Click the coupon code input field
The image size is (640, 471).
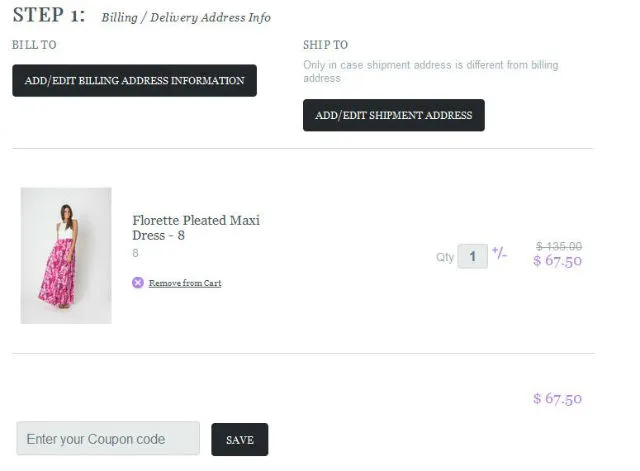tap(108, 439)
